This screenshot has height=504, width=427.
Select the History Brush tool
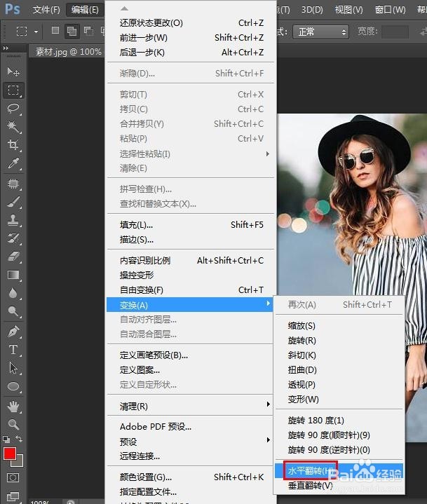coord(13,238)
